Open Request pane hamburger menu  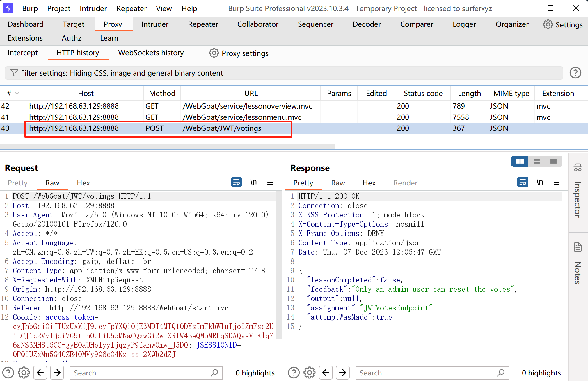click(x=270, y=182)
